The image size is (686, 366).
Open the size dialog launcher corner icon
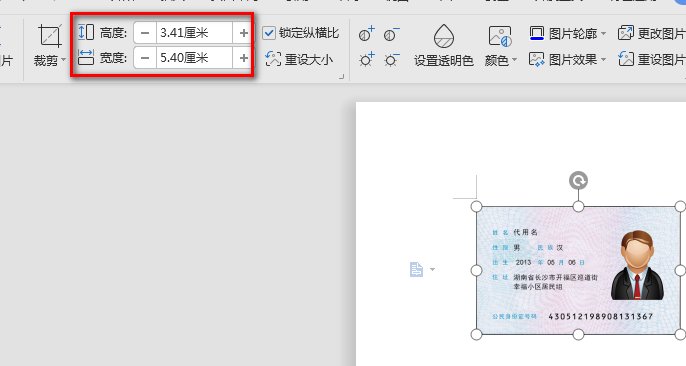[341, 77]
